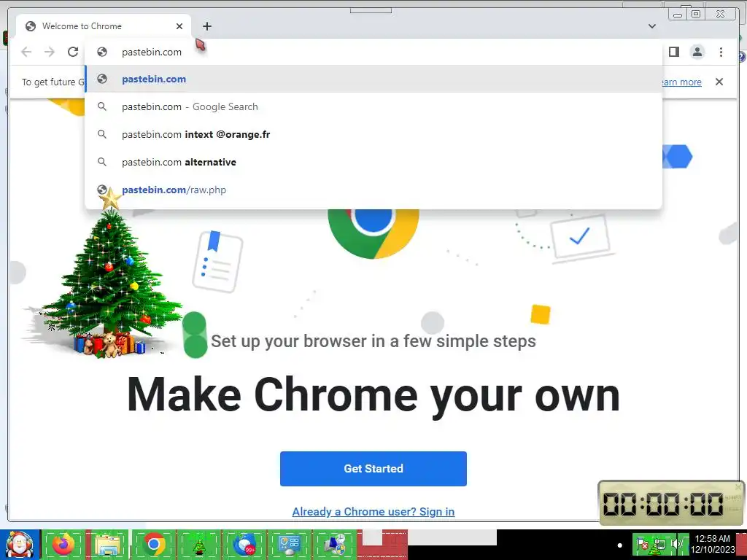
Task: Reload the page with the refresh icon
Action: coord(73,52)
